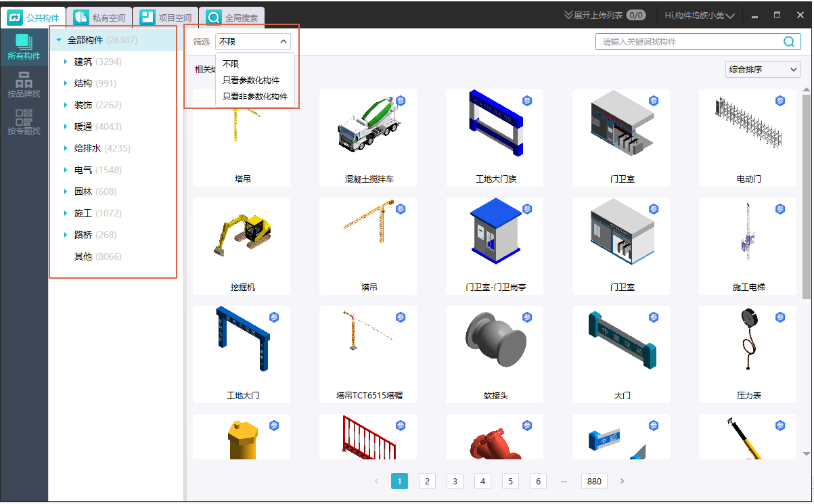Jump to last page 880

(594, 481)
